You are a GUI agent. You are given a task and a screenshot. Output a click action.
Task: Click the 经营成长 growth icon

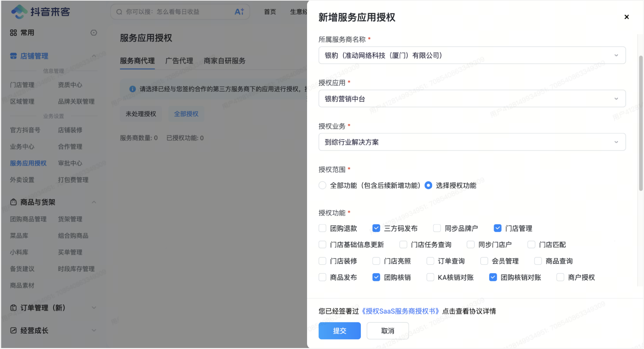pyautogui.click(x=13, y=330)
